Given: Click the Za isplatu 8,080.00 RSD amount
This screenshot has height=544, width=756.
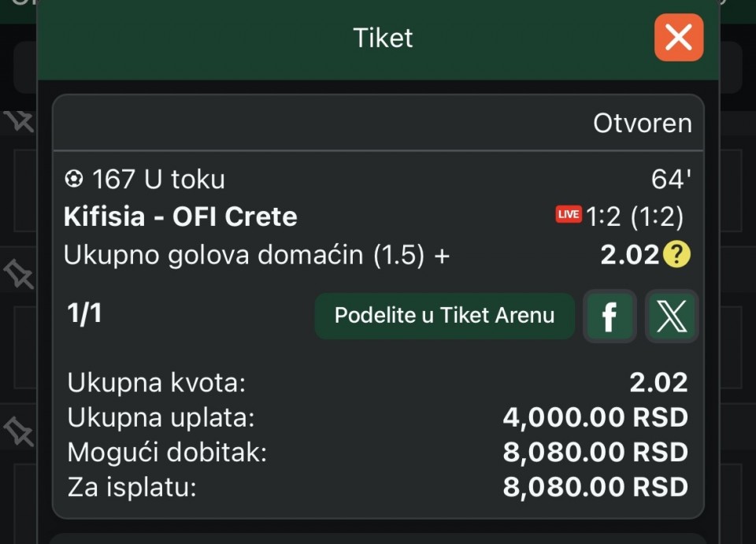Looking at the screenshot, I should (x=595, y=487).
